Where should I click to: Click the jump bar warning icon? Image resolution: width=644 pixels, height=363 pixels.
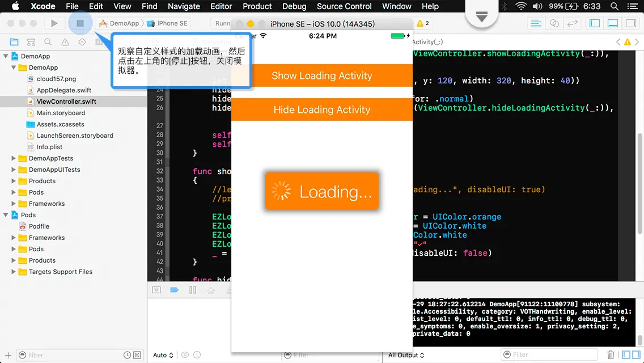(628, 42)
